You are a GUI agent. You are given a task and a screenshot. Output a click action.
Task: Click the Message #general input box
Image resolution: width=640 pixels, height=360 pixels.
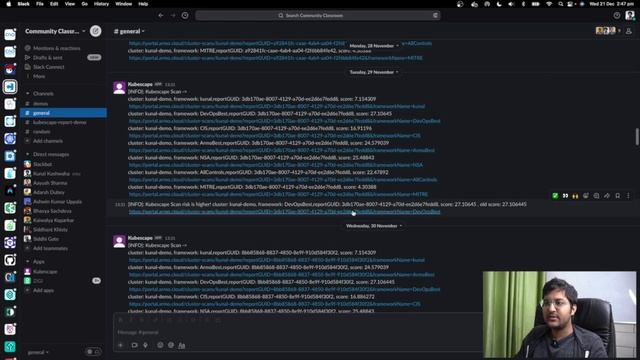pos(298,332)
